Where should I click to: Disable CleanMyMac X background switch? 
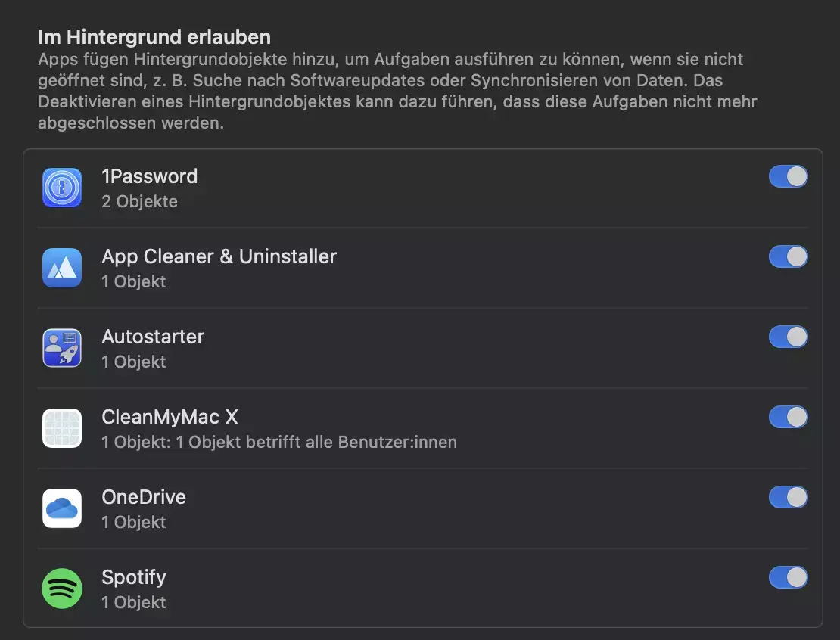click(x=788, y=417)
